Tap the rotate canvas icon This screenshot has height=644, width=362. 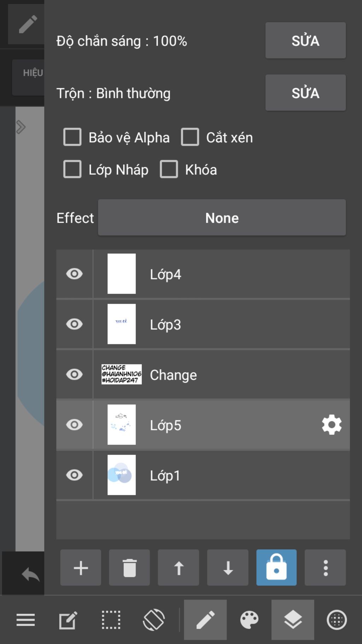[x=154, y=620]
